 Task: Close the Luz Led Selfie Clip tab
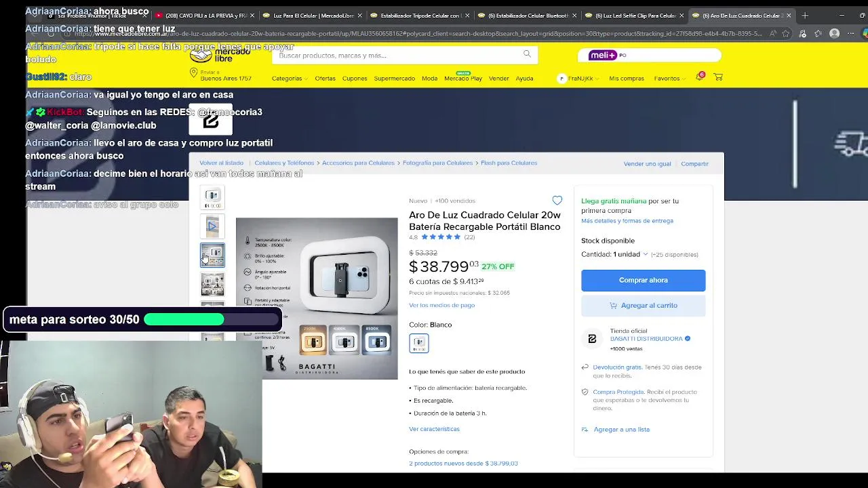[x=682, y=16]
